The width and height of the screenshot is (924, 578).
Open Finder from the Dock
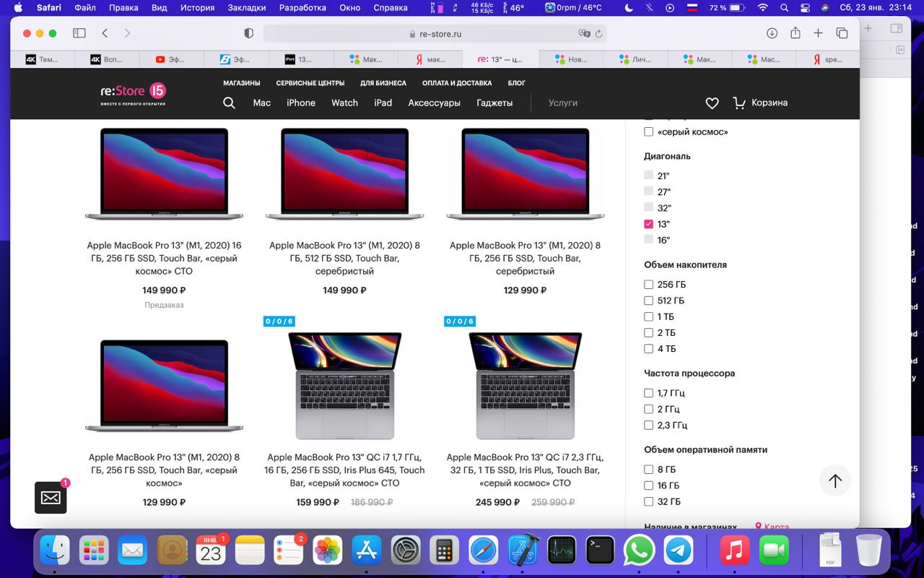[x=55, y=551]
